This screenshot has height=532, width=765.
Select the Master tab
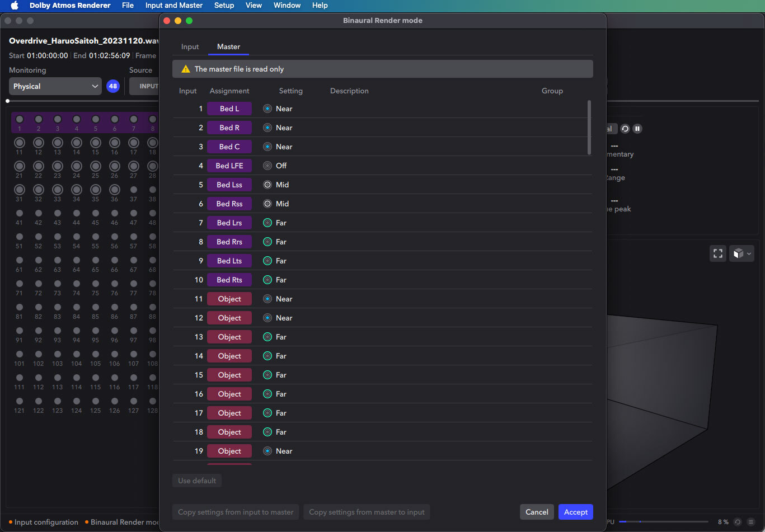click(x=228, y=46)
